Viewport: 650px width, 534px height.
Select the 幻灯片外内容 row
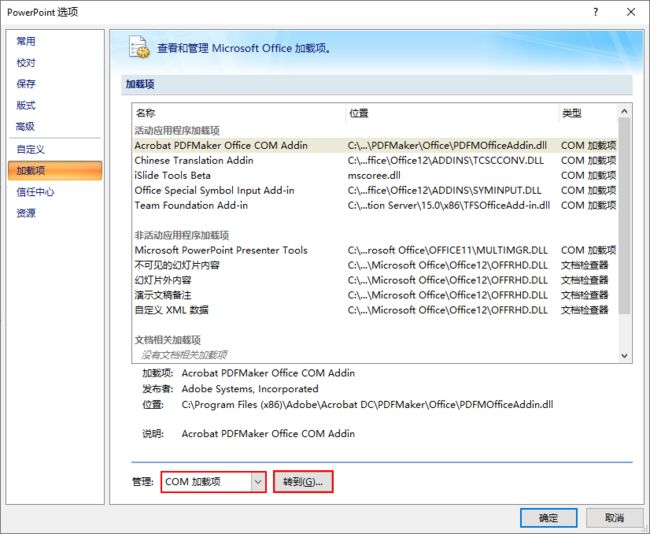pos(375,280)
